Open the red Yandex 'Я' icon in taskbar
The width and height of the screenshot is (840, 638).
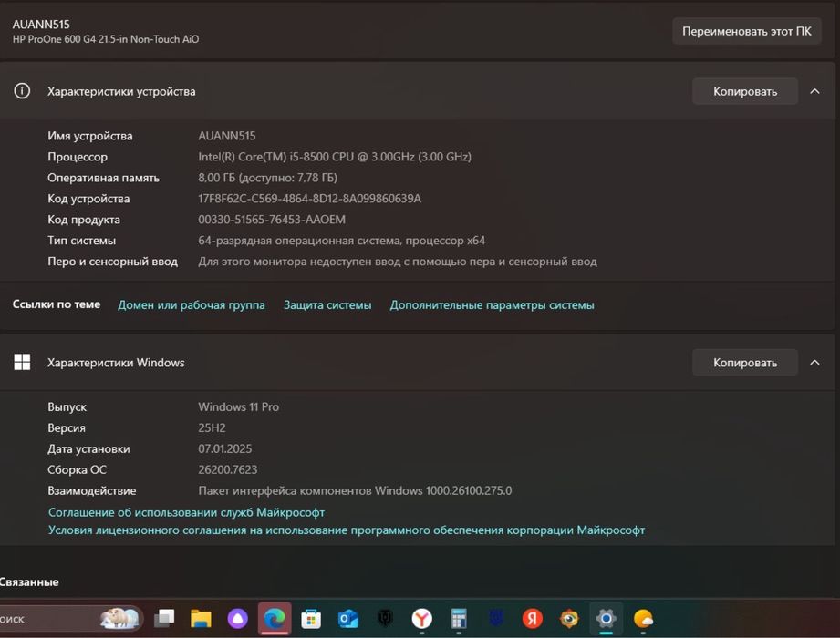(532, 619)
